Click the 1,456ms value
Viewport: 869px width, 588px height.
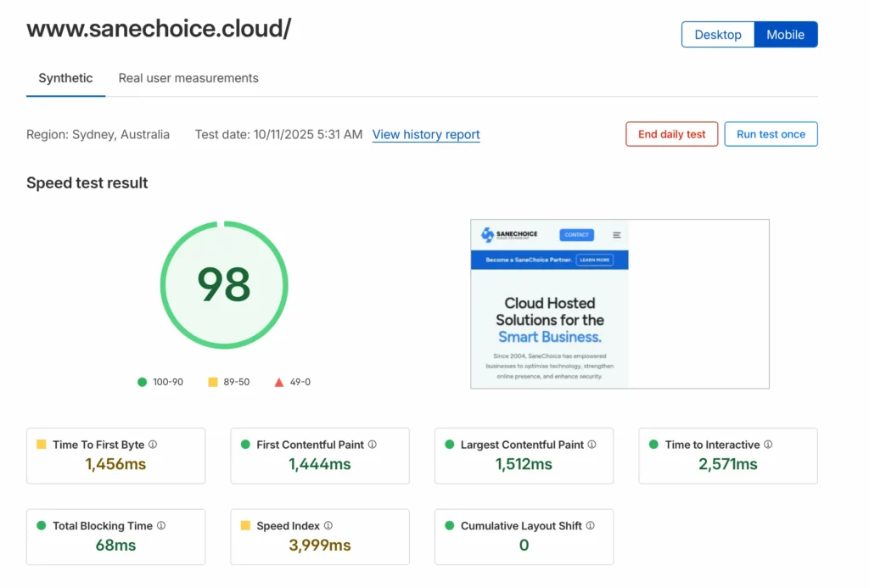(115, 464)
